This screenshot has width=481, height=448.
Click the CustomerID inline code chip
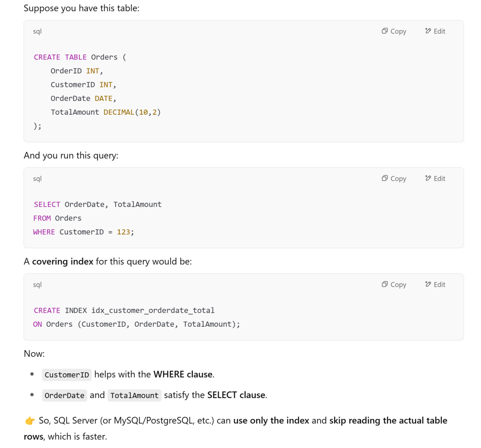click(67, 375)
